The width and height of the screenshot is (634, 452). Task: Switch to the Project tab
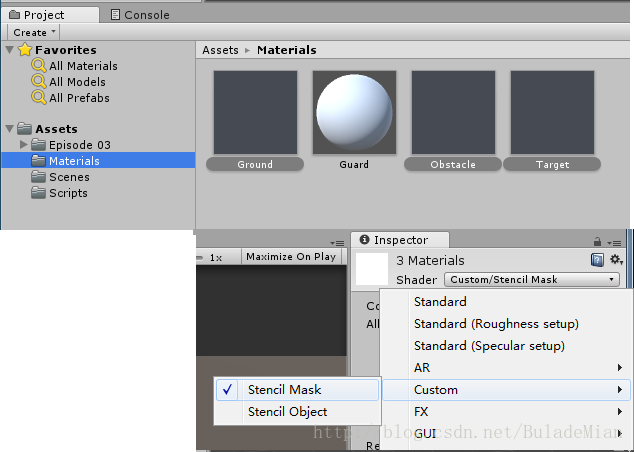[x=50, y=15]
